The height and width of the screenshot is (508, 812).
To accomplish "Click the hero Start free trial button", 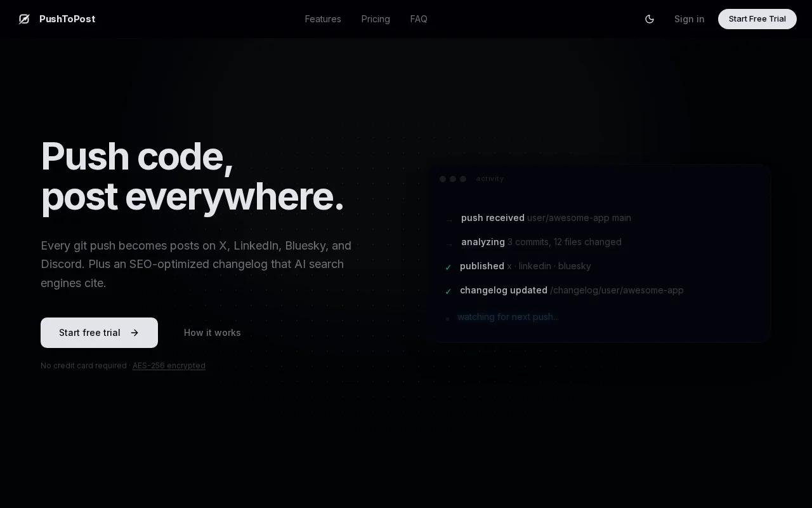I will 99,333.
